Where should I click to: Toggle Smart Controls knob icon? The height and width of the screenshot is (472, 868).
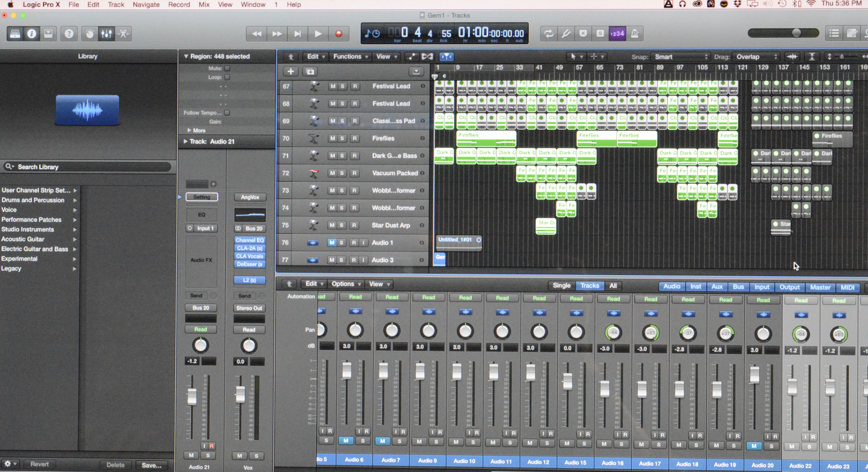click(90, 34)
